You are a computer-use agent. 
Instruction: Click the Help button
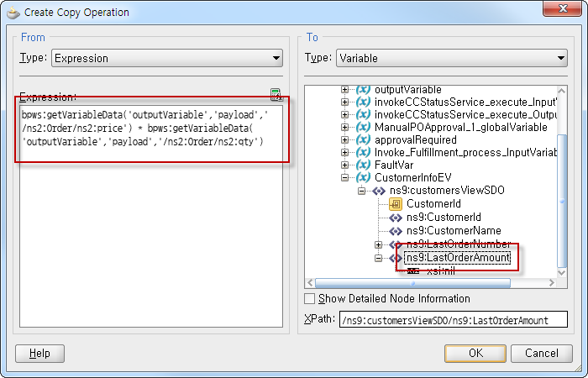[x=39, y=354]
